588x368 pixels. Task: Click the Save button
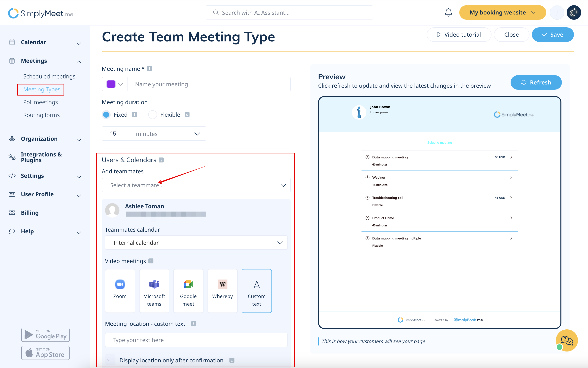coord(552,35)
